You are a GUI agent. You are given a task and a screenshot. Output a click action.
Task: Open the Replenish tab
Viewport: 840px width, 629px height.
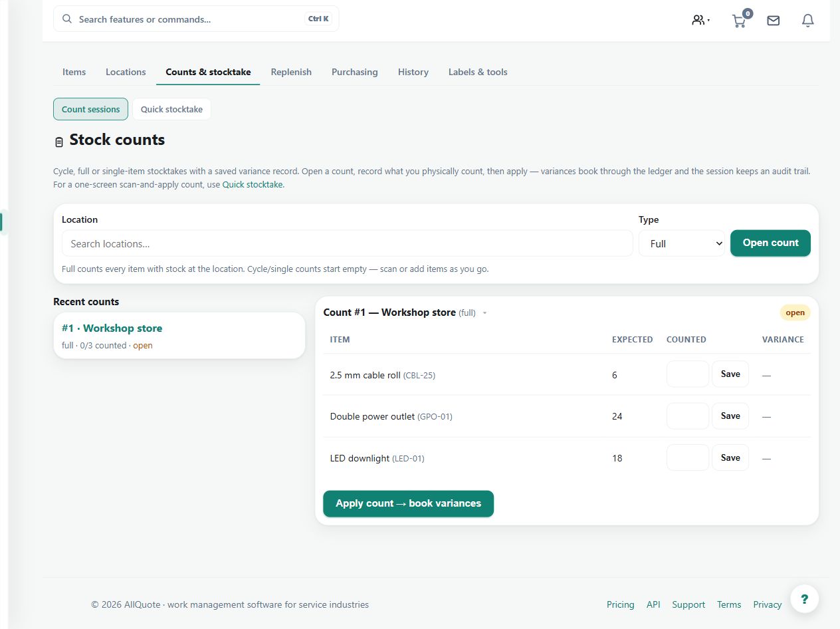(291, 72)
